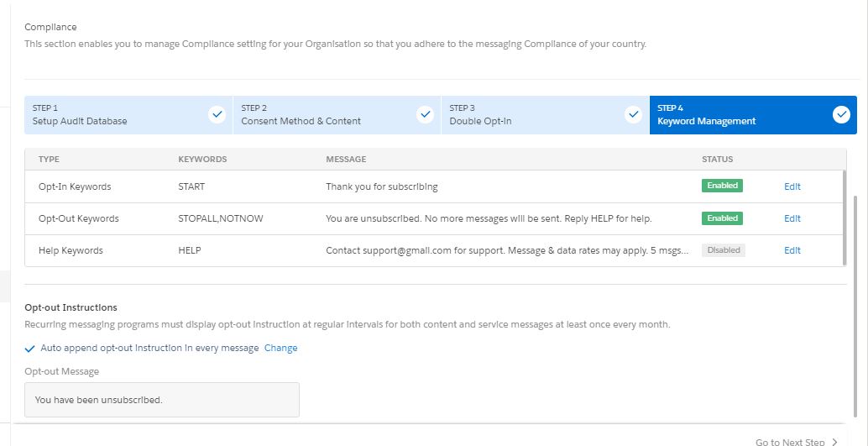Screen dimensions: 868x446
Task: Edit the Opt-Out Keywords row
Action: tap(792, 218)
